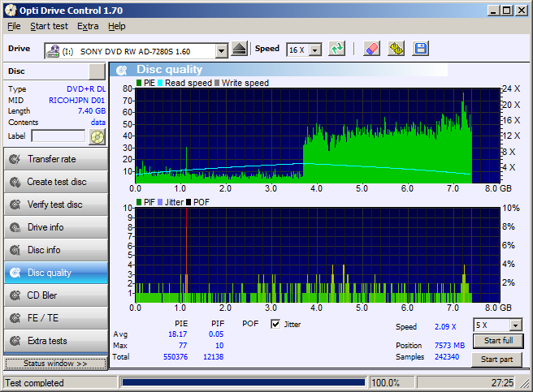Click the Speed value 2.09 X
The image size is (533, 392).
[x=445, y=327]
